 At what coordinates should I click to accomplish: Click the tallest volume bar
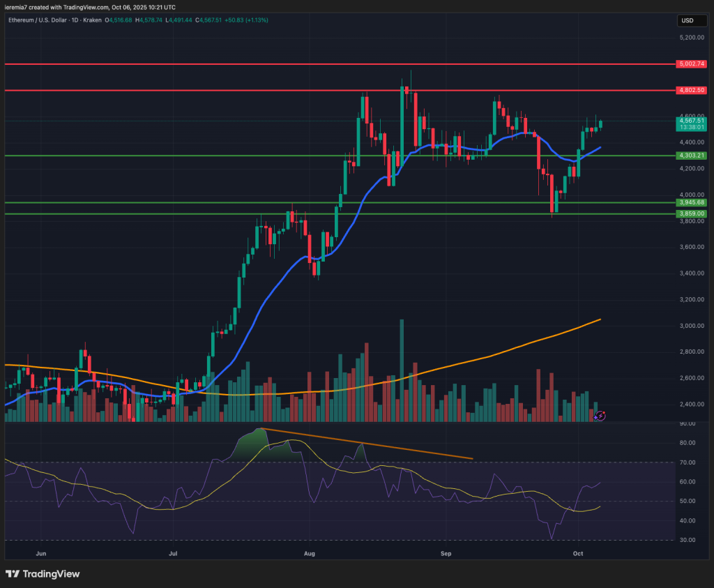click(x=402, y=370)
